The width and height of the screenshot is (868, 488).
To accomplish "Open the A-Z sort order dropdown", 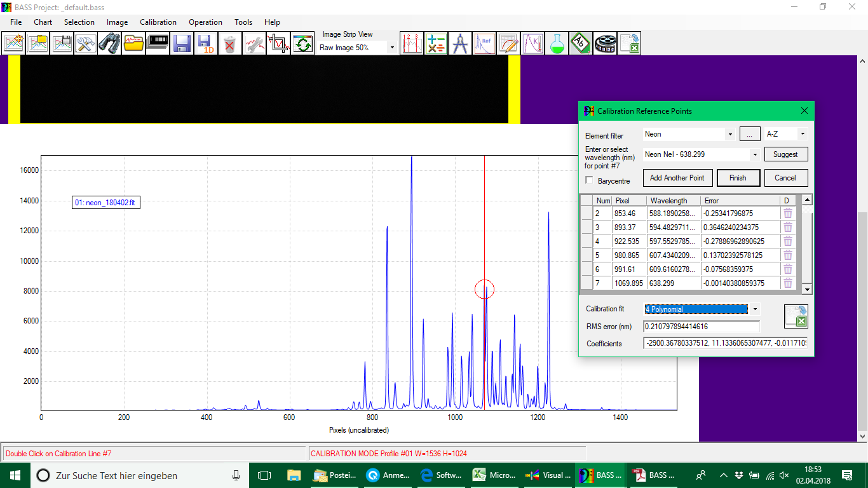I will (803, 134).
